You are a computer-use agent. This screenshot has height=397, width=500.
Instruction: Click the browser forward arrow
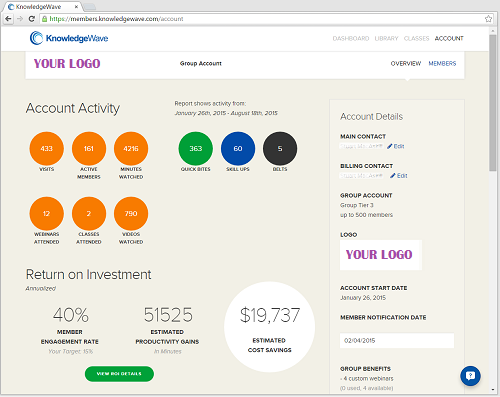[20, 19]
